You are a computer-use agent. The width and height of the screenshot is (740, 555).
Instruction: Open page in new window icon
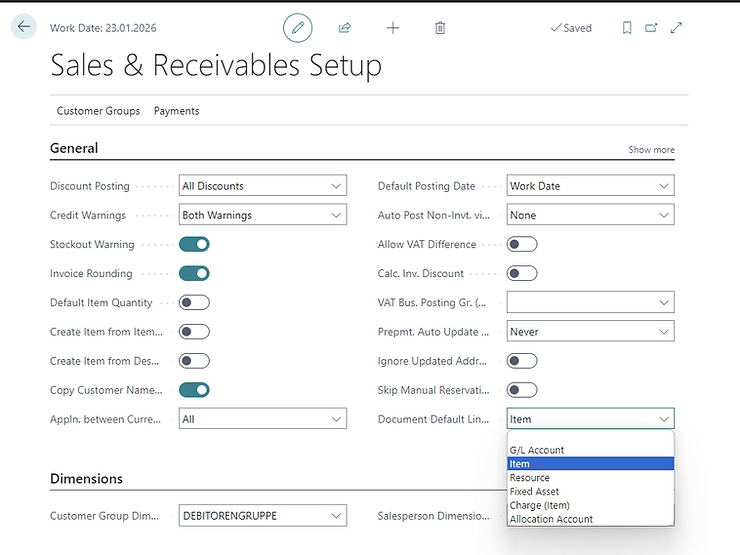point(652,28)
